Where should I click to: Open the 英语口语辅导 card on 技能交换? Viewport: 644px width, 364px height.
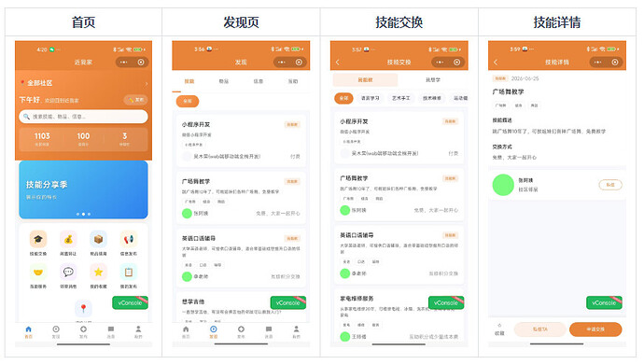[x=399, y=255]
